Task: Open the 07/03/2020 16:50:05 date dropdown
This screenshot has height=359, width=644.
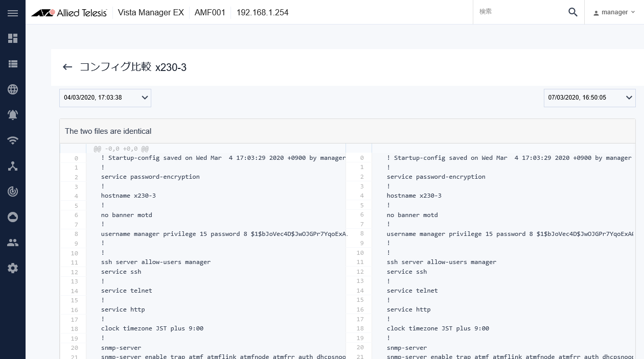Action: tap(589, 98)
